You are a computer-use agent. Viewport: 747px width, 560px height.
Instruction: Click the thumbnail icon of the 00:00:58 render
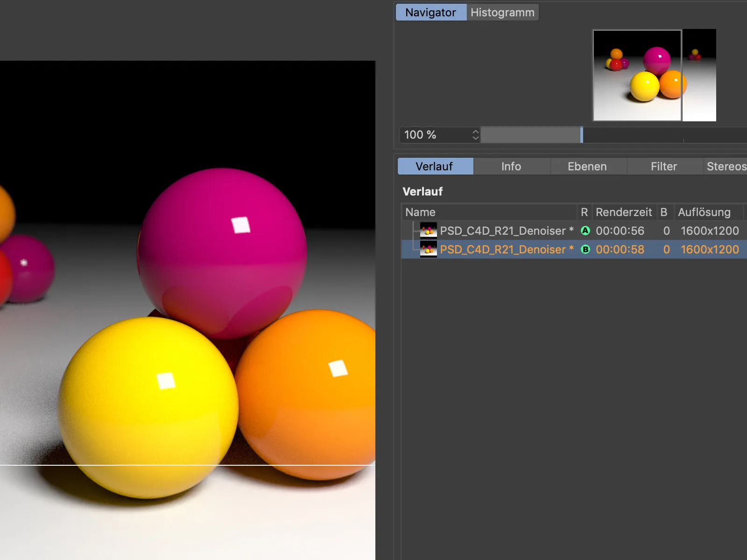click(428, 249)
